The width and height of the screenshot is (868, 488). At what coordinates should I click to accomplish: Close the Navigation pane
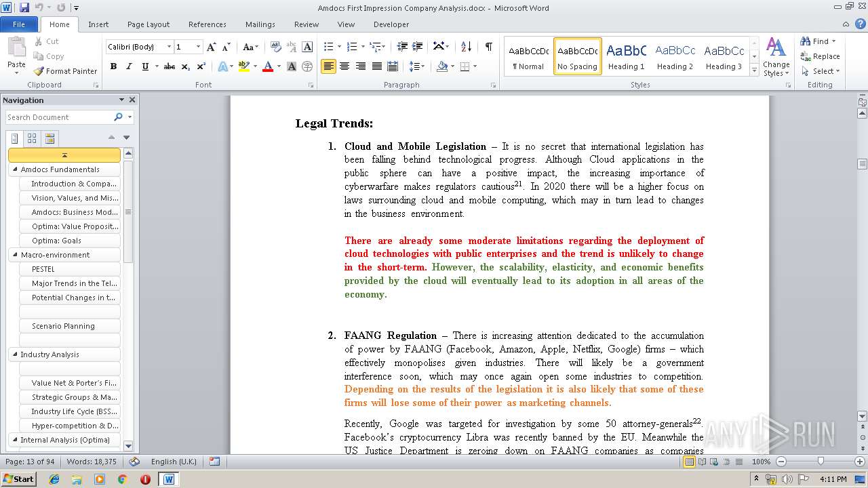click(x=132, y=100)
